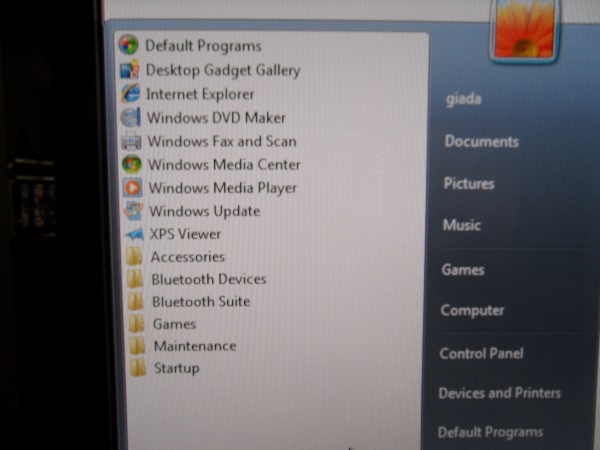Open Default Programs in the right pane
The height and width of the screenshot is (450, 600).
(491, 432)
